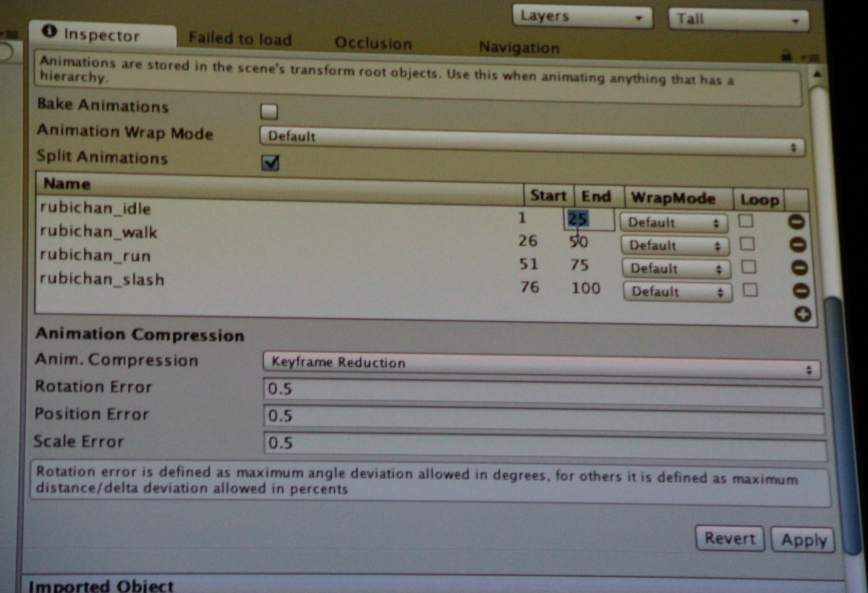
Task: Add a new animation clip with plus icon
Action: tap(801, 315)
